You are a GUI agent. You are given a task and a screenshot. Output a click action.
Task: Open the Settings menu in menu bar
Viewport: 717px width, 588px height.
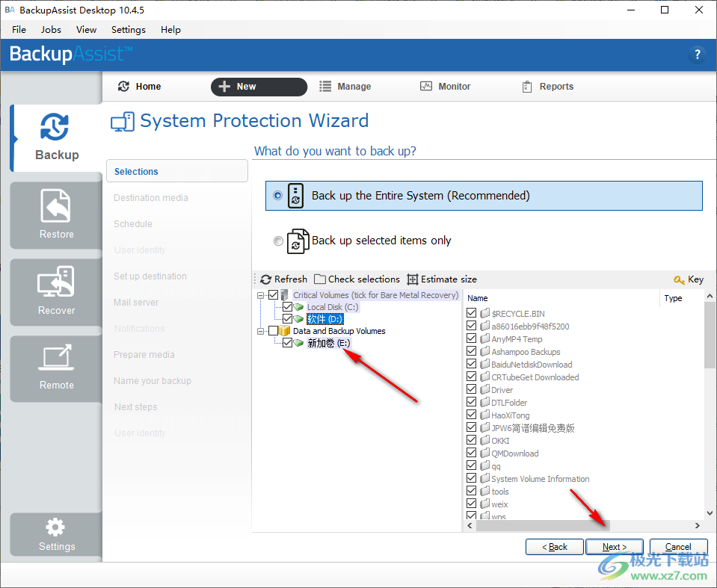129,30
